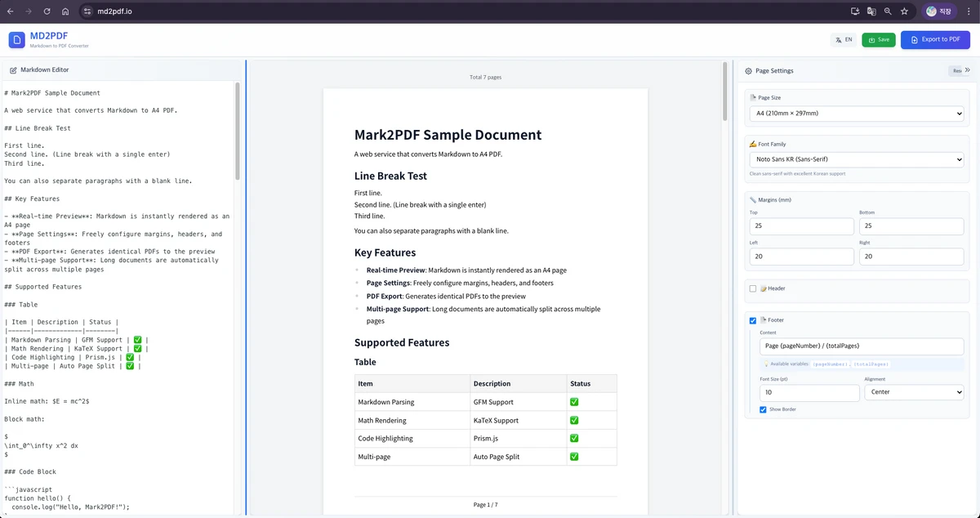The width and height of the screenshot is (980, 518).
Task: Insert the {pageNumber} variable chip
Action: point(829,364)
